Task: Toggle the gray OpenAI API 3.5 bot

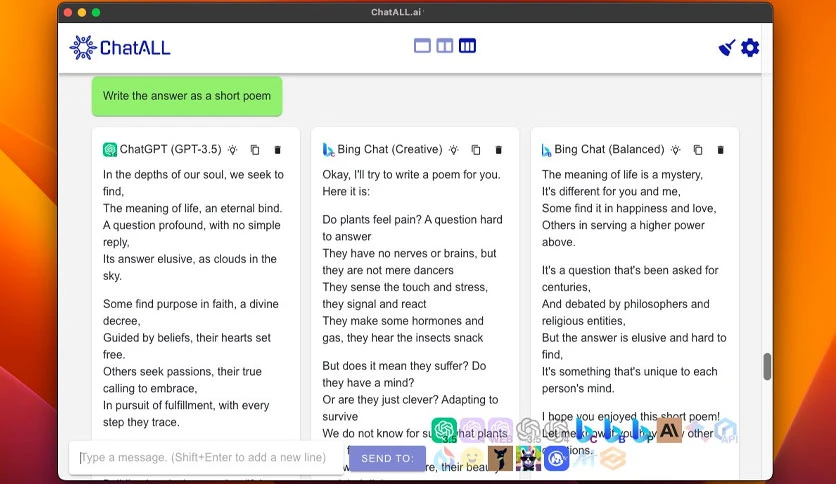Action: (x=528, y=430)
